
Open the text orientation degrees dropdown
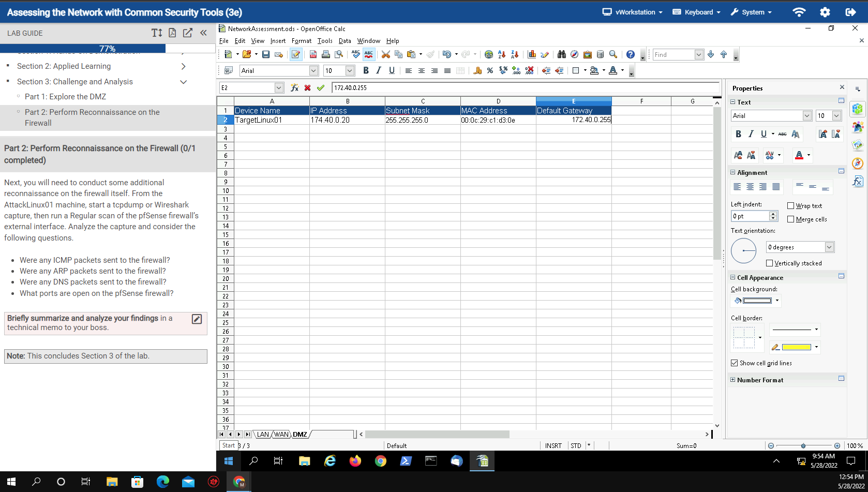coord(829,247)
